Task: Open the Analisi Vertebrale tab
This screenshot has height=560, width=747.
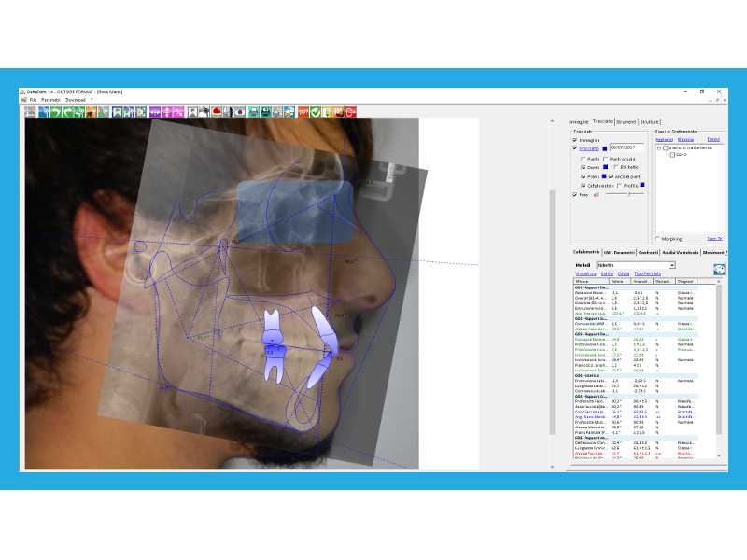Action: 681,252
